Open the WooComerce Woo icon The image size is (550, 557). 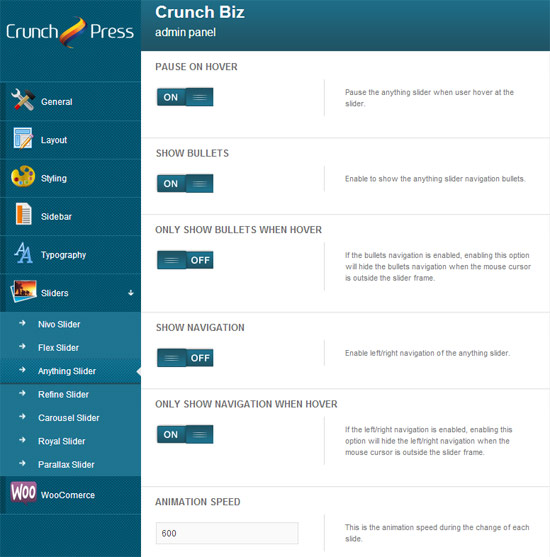(x=23, y=493)
